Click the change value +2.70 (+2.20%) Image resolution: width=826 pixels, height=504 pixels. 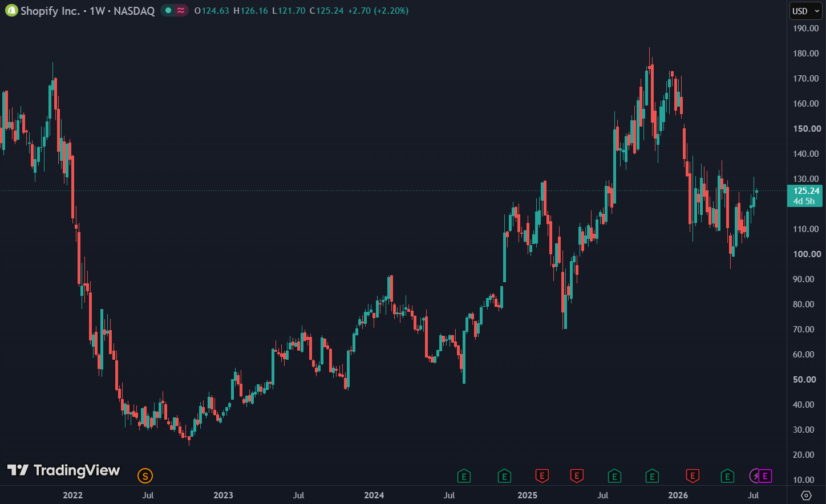[x=378, y=11]
